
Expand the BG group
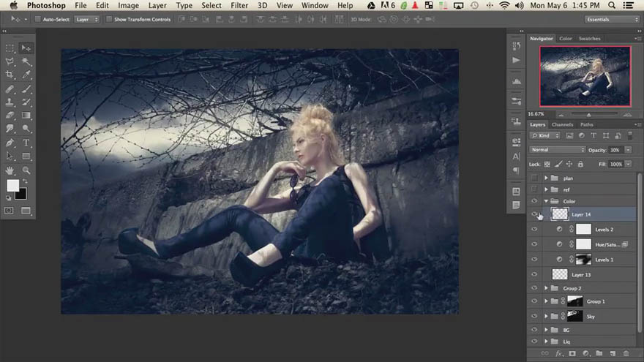546,330
